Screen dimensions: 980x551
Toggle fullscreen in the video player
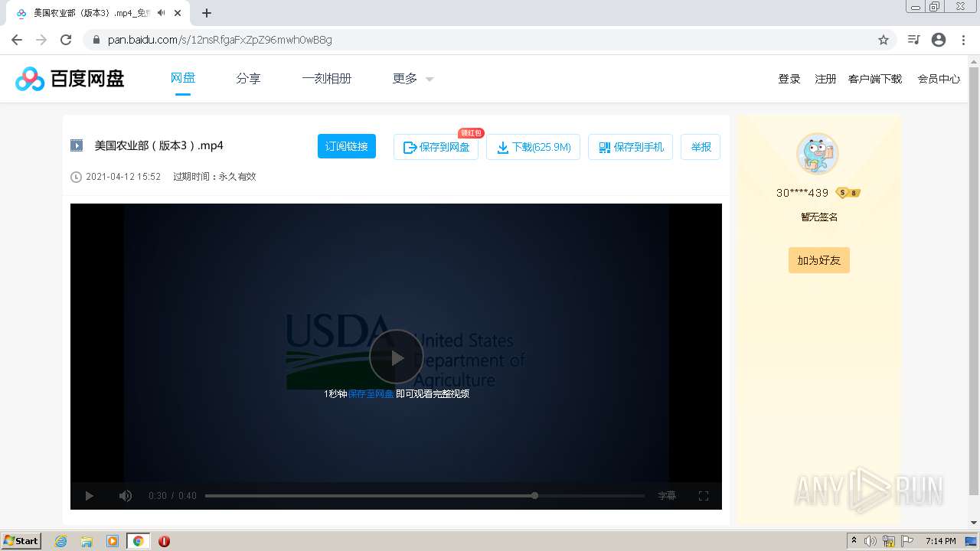pyautogui.click(x=704, y=496)
